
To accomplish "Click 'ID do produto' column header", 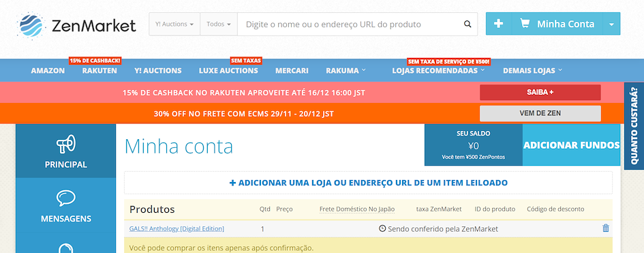I will (x=495, y=209).
